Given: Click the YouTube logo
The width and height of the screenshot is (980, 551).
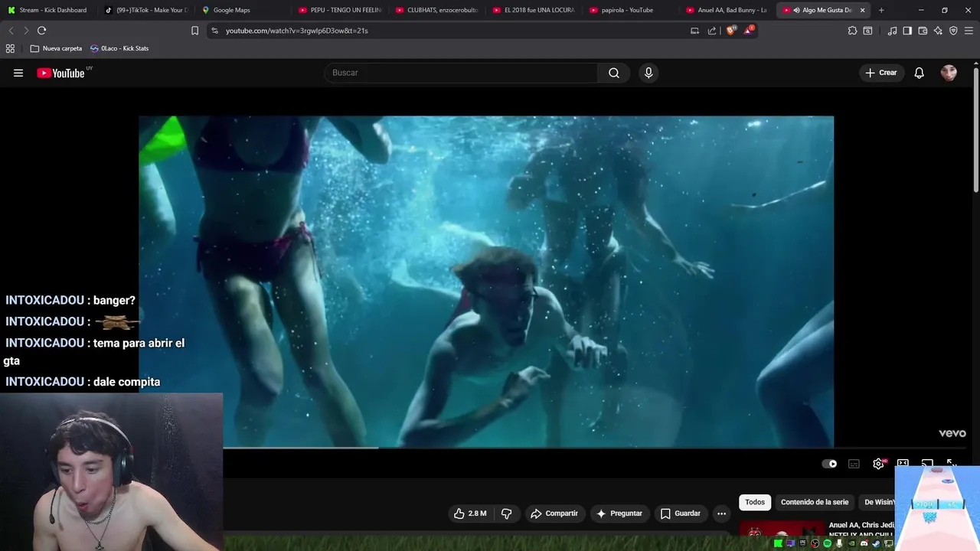Looking at the screenshot, I should [x=61, y=73].
